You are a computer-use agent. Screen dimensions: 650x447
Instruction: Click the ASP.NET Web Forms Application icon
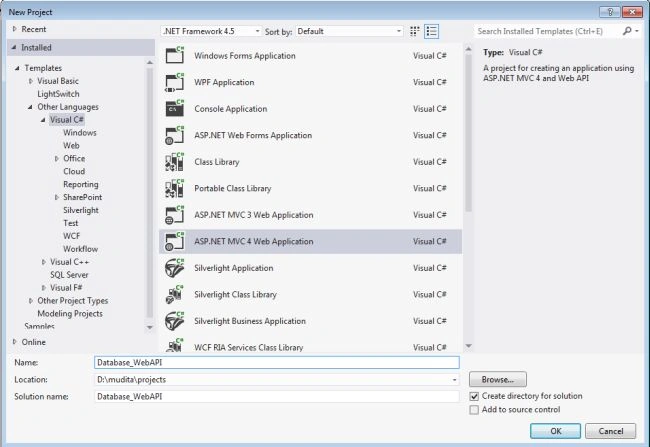(x=175, y=135)
